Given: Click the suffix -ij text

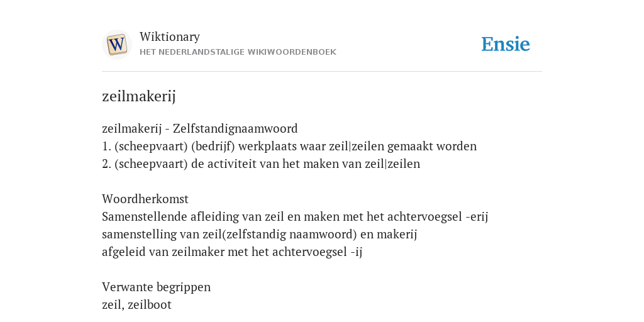Looking at the screenshot, I should pos(357,252).
